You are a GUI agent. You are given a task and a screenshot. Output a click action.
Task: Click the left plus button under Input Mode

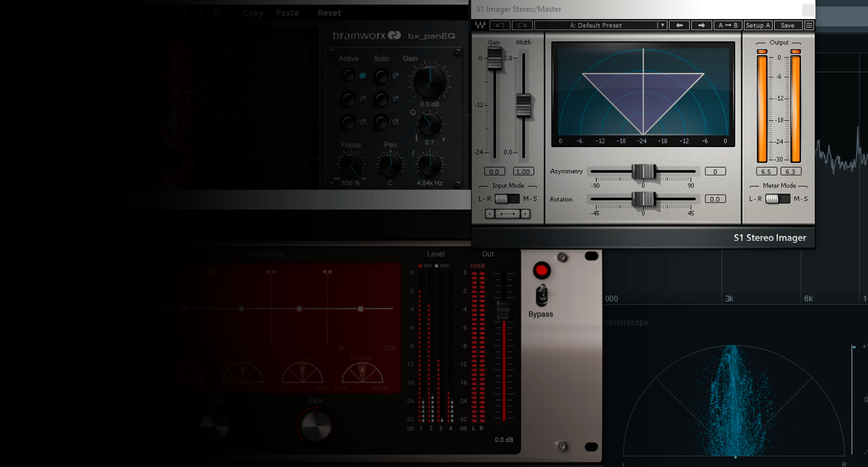pos(490,214)
